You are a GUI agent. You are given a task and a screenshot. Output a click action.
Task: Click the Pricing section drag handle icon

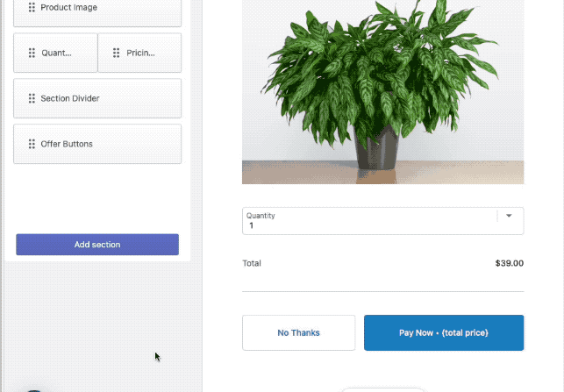[x=116, y=53]
